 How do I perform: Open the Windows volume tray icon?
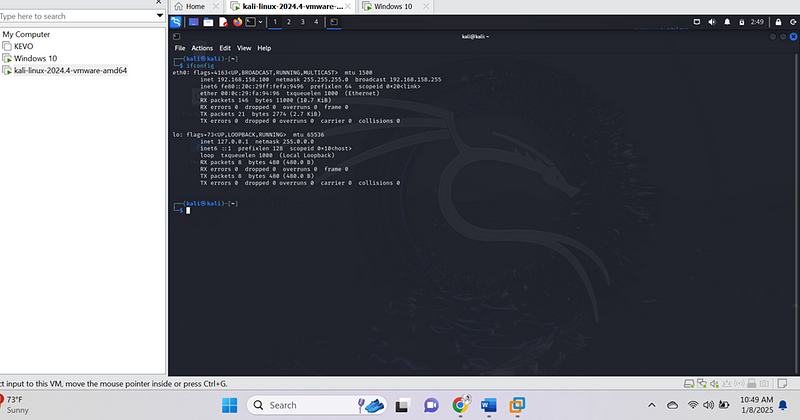coord(708,405)
